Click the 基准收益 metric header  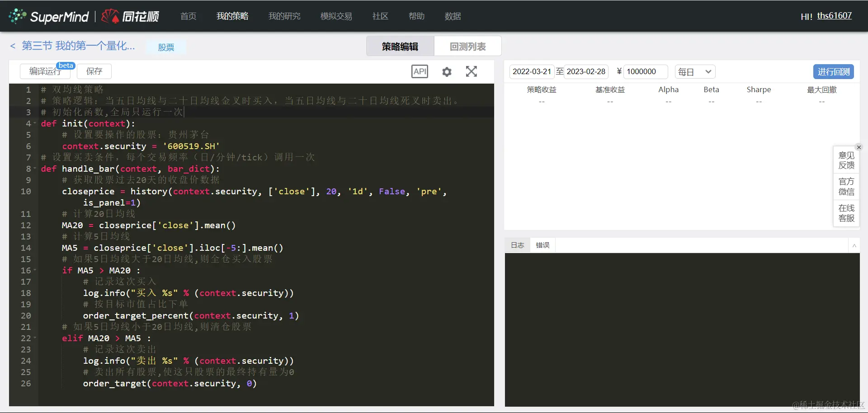610,89
